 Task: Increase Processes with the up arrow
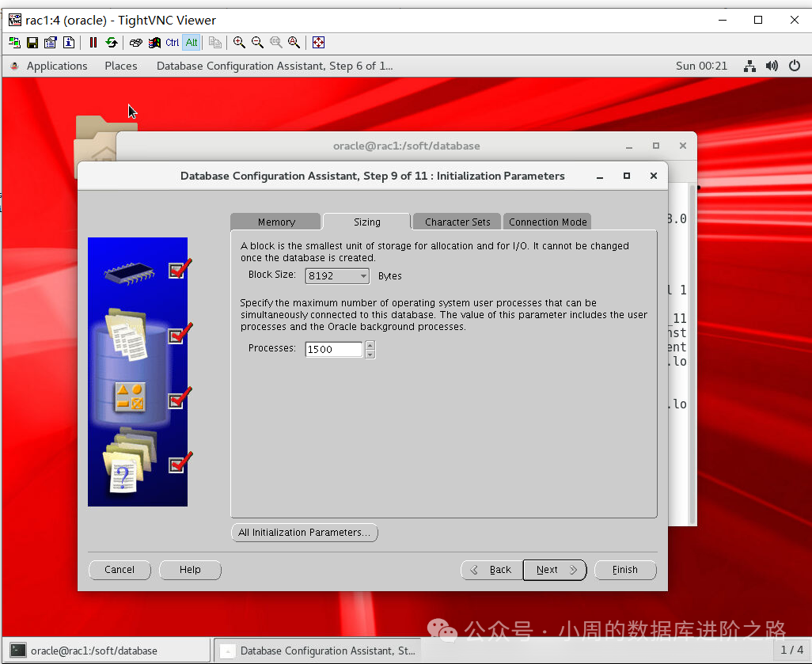click(x=370, y=346)
